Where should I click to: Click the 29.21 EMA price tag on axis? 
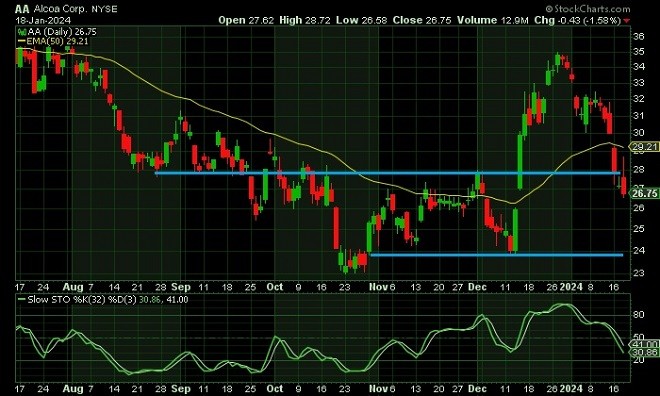click(644, 146)
